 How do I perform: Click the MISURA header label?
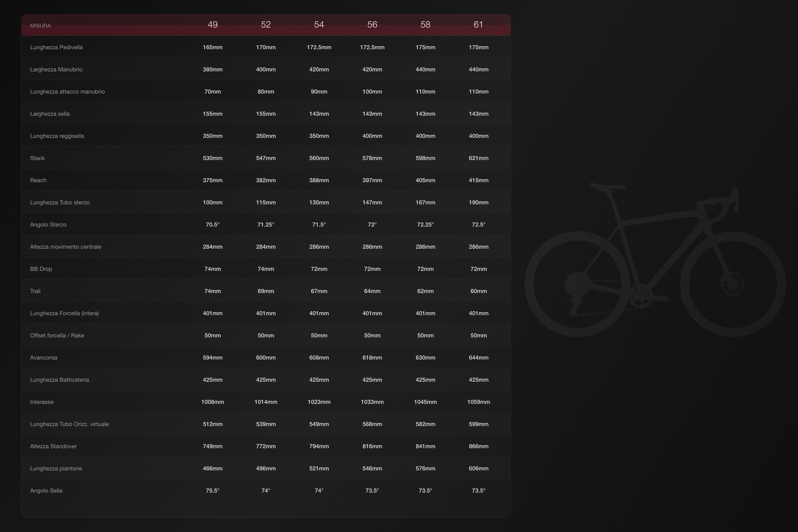pyautogui.click(x=40, y=26)
